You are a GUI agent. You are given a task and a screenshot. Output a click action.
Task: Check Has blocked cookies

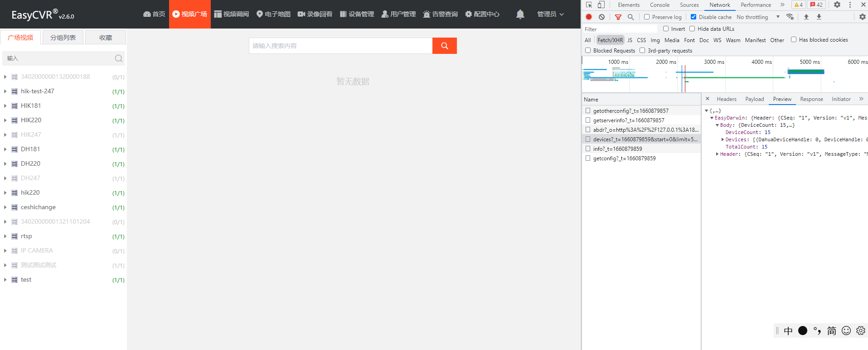coord(794,39)
